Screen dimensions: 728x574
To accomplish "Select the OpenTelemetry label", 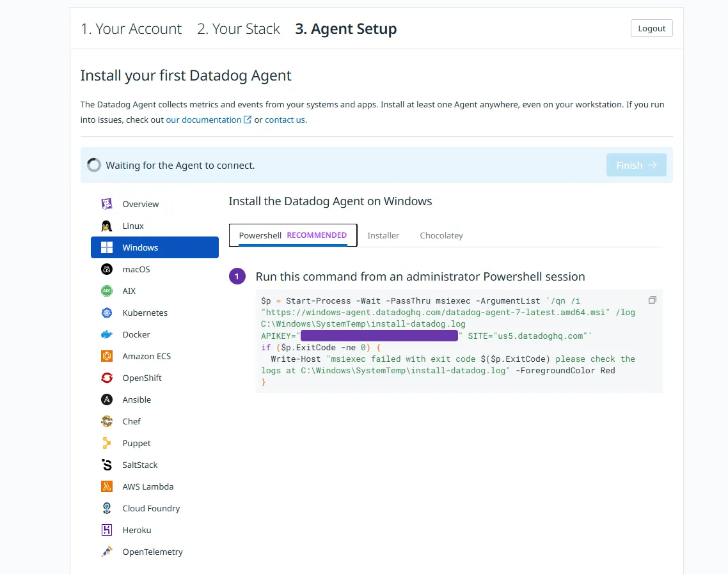I will point(153,552).
